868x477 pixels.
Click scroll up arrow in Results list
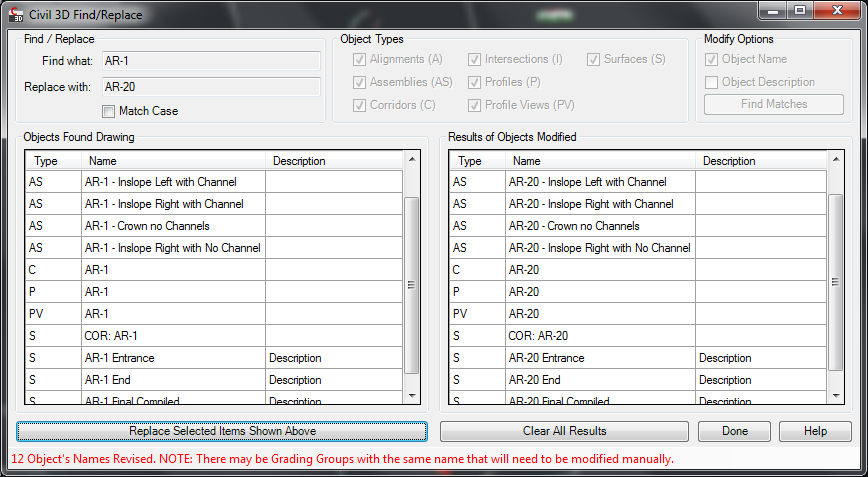point(836,159)
